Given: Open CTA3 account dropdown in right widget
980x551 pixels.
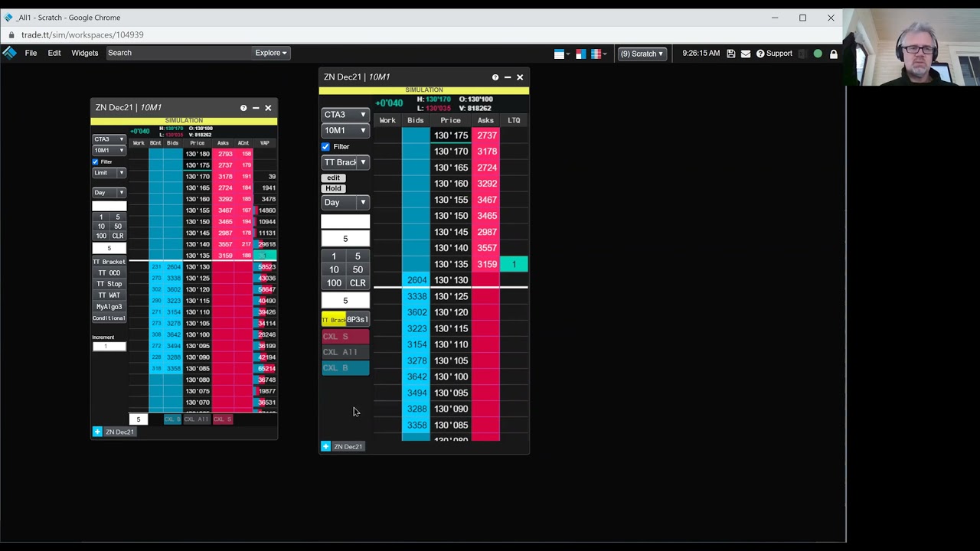Looking at the screenshot, I should 345,115.
